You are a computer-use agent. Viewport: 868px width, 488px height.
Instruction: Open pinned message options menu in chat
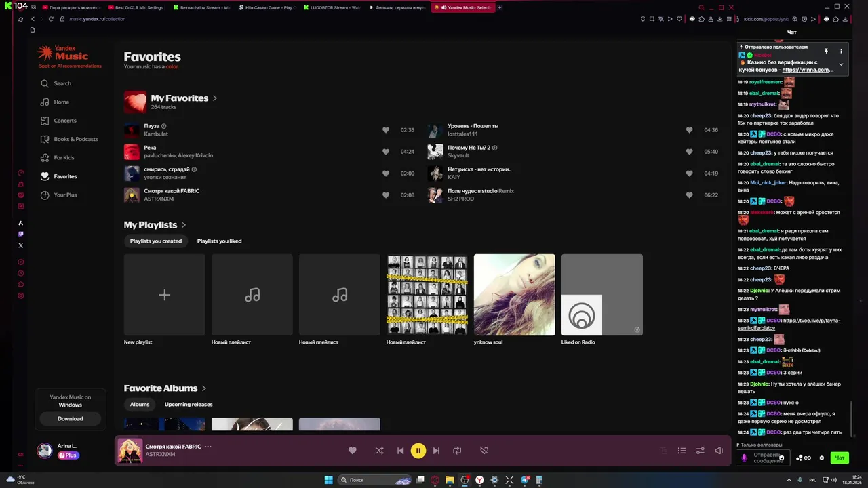pyautogui.click(x=841, y=51)
